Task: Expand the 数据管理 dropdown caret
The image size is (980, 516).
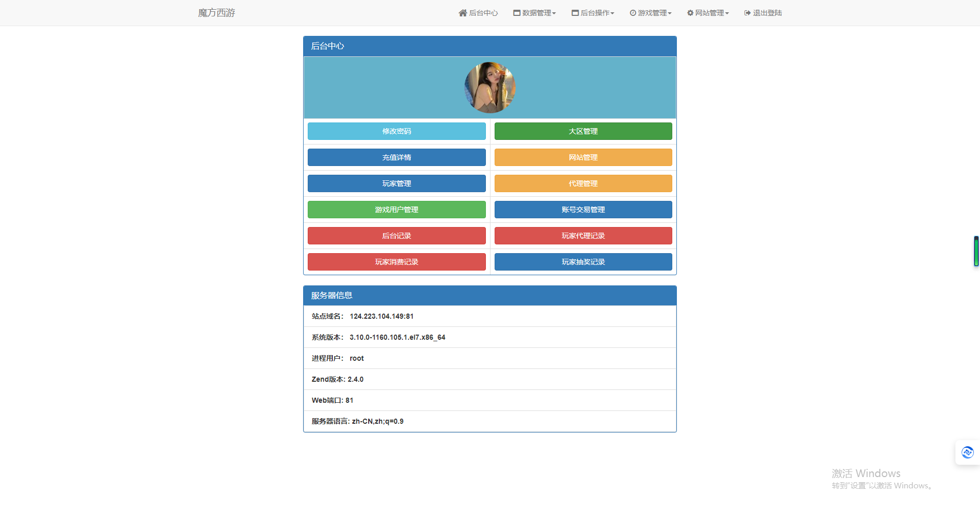Action: pyautogui.click(x=554, y=13)
